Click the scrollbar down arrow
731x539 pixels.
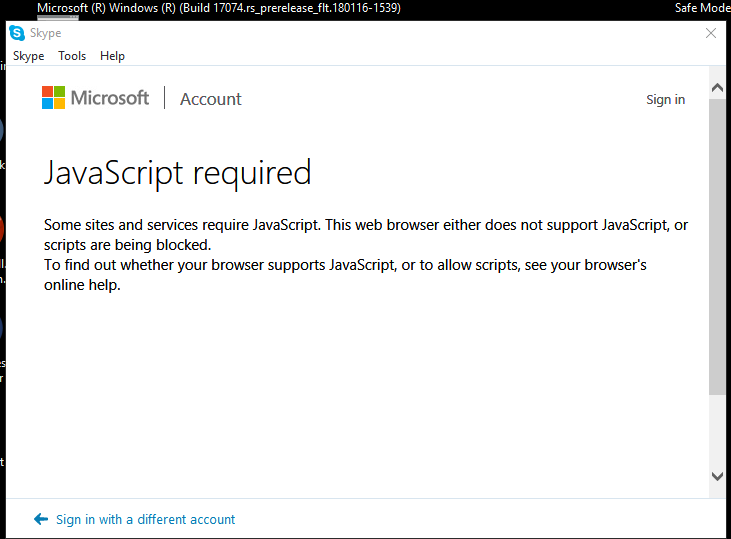tap(717, 476)
